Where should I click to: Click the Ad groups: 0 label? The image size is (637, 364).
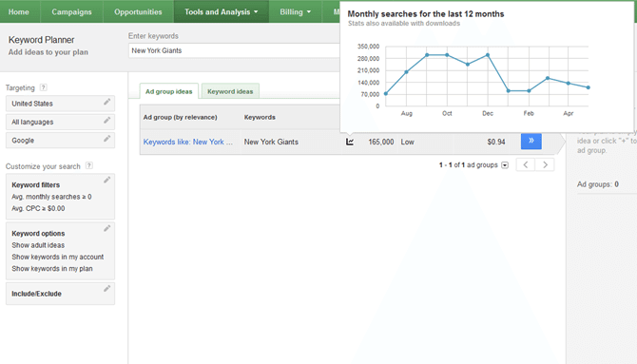click(598, 184)
